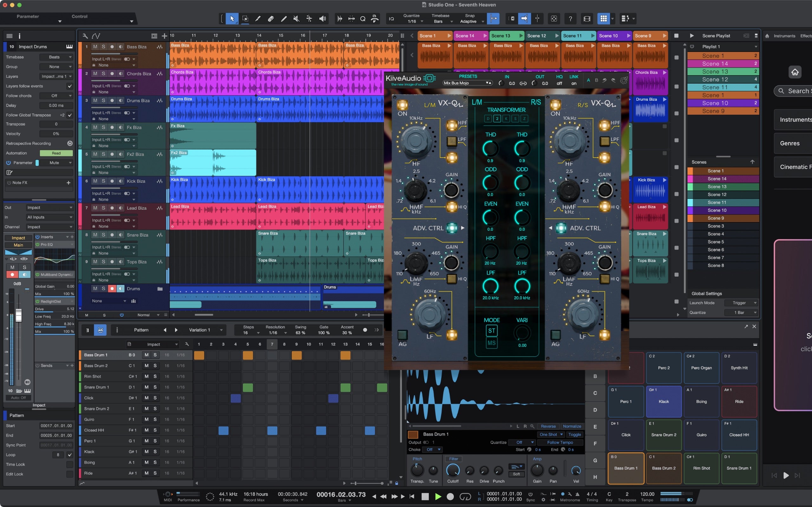This screenshot has width=812, height=507.
Task: Click the Loop button in transport
Action: pos(465,497)
